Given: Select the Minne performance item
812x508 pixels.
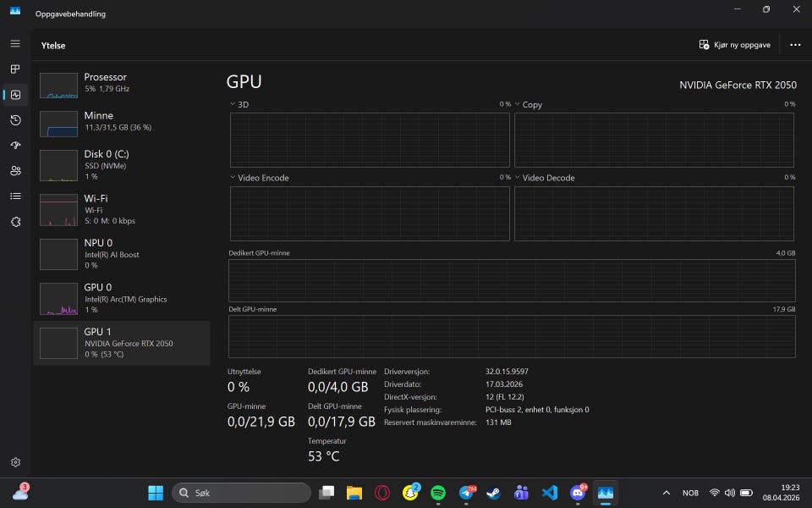Looking at the screenshot, I should (122, 124).
